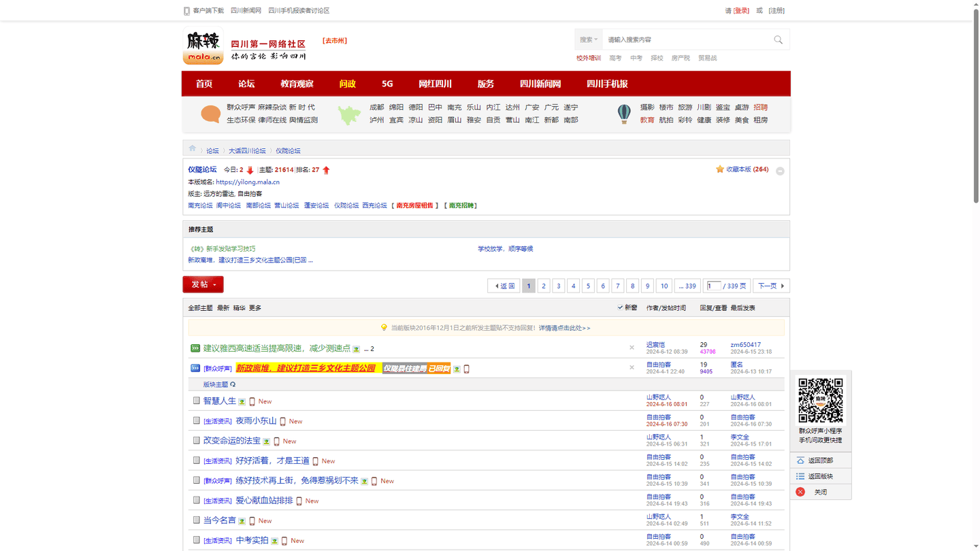Open the 问政 nav item
The height and width of the screenshot is (551, 980).
pos(347,84)
